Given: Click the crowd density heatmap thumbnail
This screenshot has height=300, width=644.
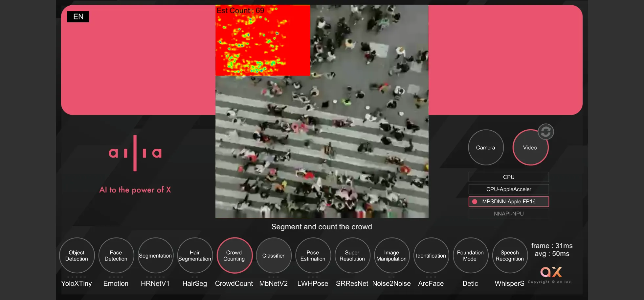Looking at the screenshot, I should tap(263, 40).
